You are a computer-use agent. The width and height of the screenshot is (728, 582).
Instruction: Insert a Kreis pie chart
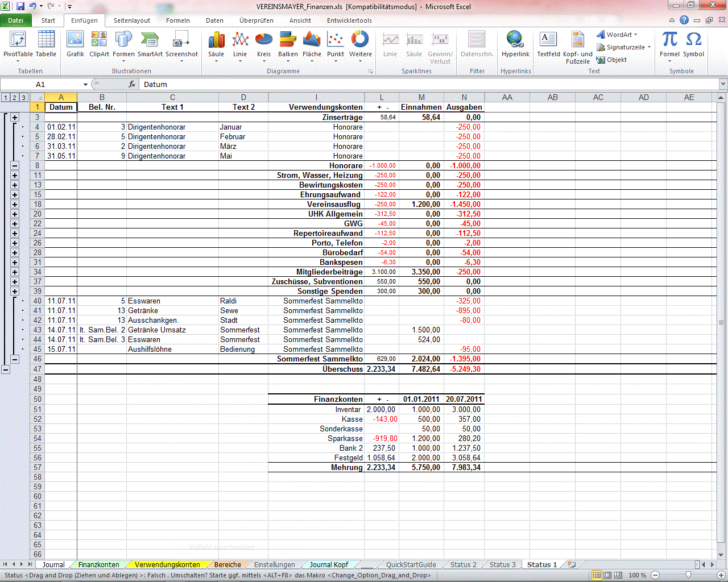pos(264,44)
